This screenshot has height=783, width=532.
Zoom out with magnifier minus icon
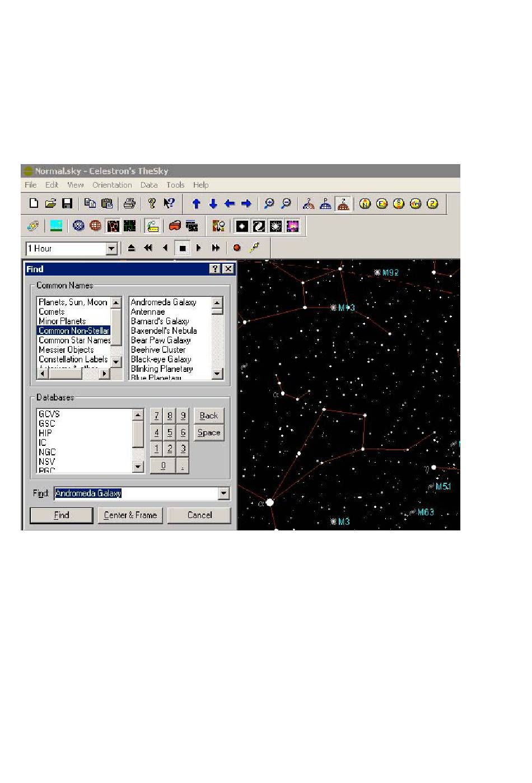click(286, 203)
